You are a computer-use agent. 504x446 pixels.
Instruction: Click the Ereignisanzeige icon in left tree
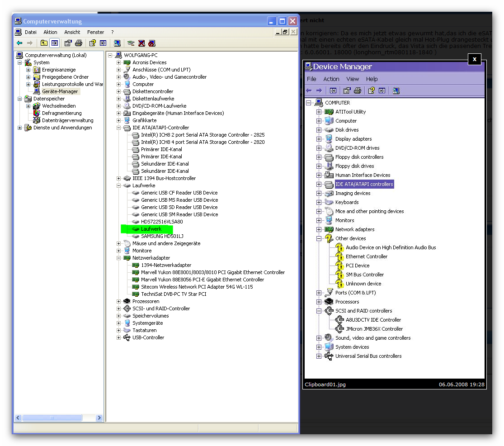pos(37,70)
